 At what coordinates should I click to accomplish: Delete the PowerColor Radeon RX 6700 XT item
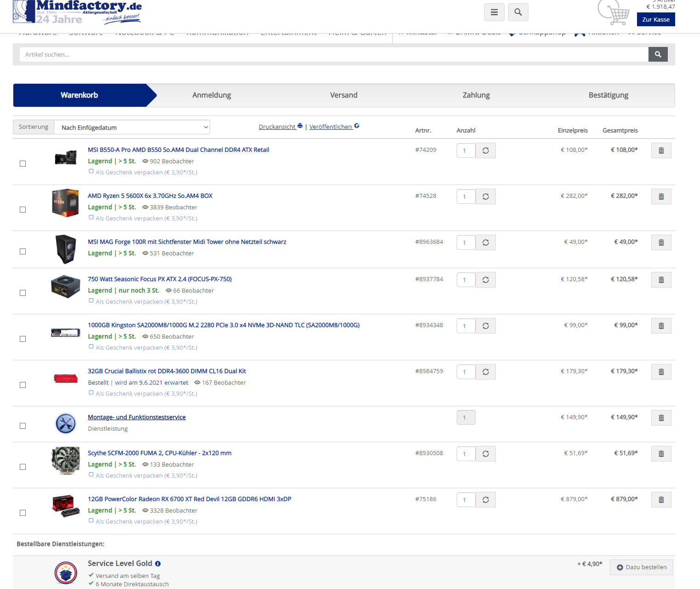(x=661, y=500)
